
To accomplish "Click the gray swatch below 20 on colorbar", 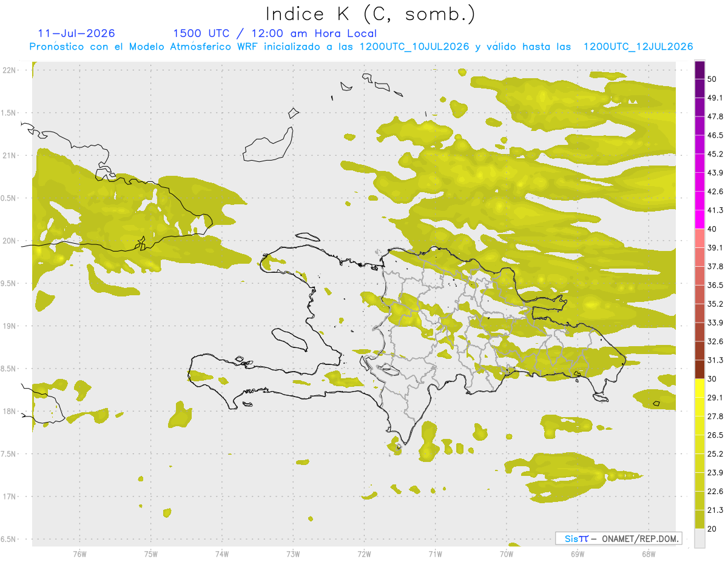I will (x=699, y=538).
